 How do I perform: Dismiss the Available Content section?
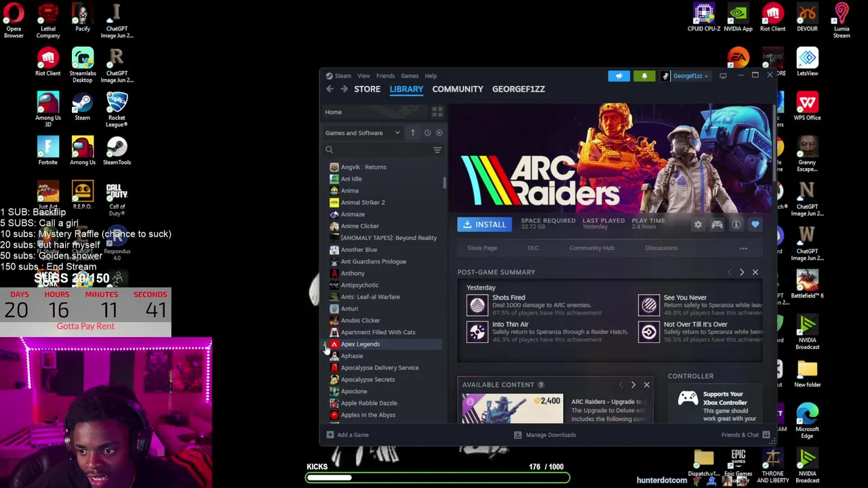click(646, 385)
